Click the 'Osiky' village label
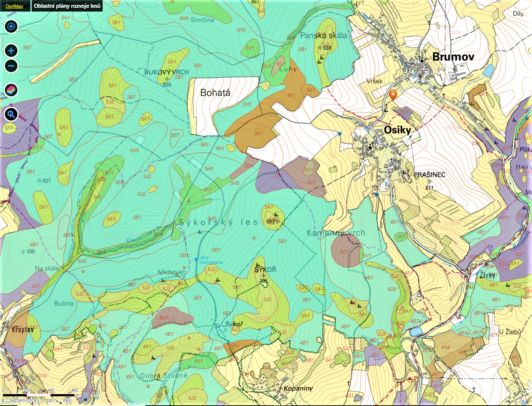Viewport: 532px width, 406px height. (x=397, y=130)
